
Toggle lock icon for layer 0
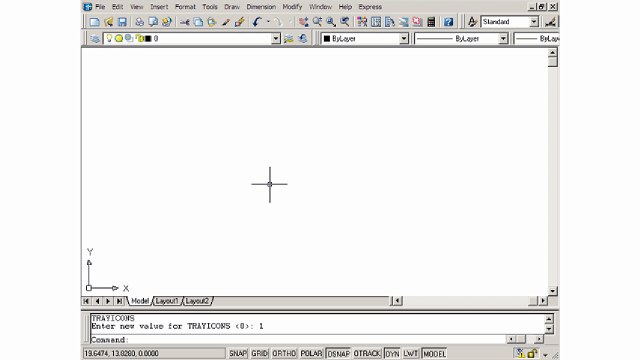pyautogui.click(x=139, y=38)
